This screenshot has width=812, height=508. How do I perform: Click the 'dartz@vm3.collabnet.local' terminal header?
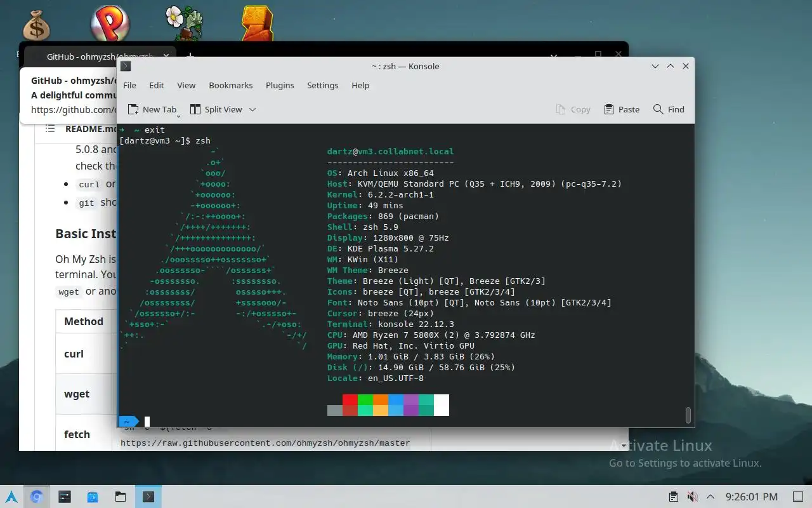coord(391,152)
